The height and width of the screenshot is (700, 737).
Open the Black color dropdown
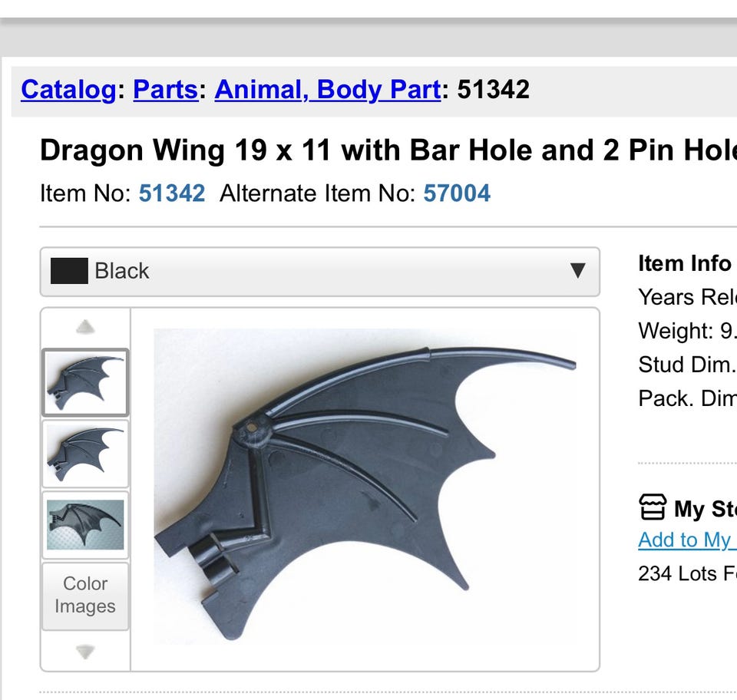tap(319, 272)
